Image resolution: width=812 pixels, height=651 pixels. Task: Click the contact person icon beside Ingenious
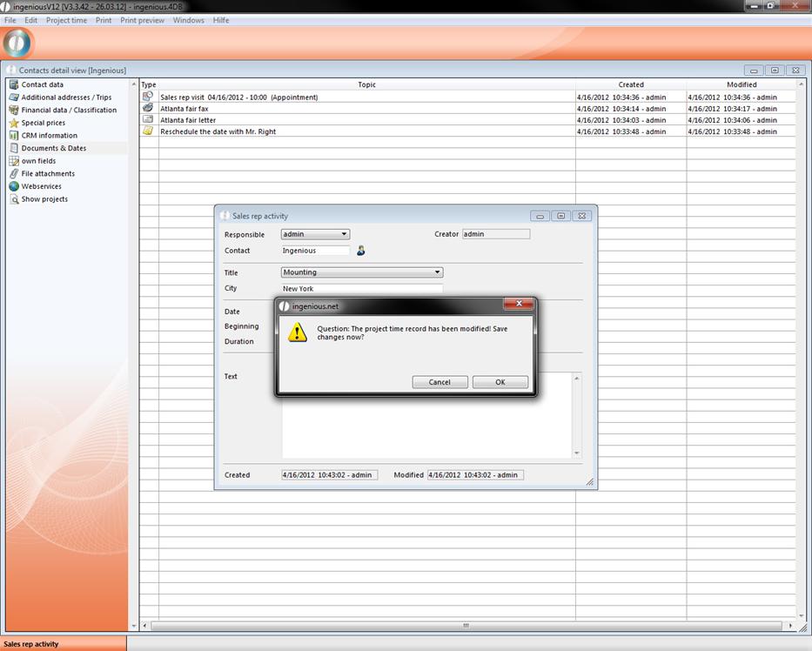coord(361,251)
